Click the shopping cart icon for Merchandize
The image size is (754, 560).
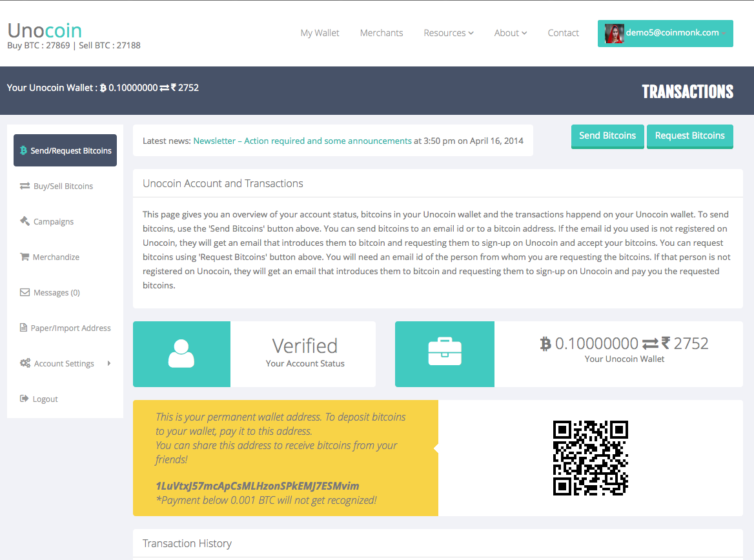click(25, 257)
